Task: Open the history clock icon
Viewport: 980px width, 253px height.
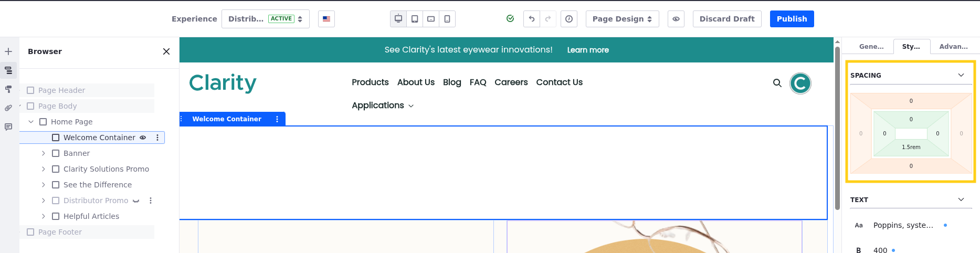Action: (x=569, y=19)
